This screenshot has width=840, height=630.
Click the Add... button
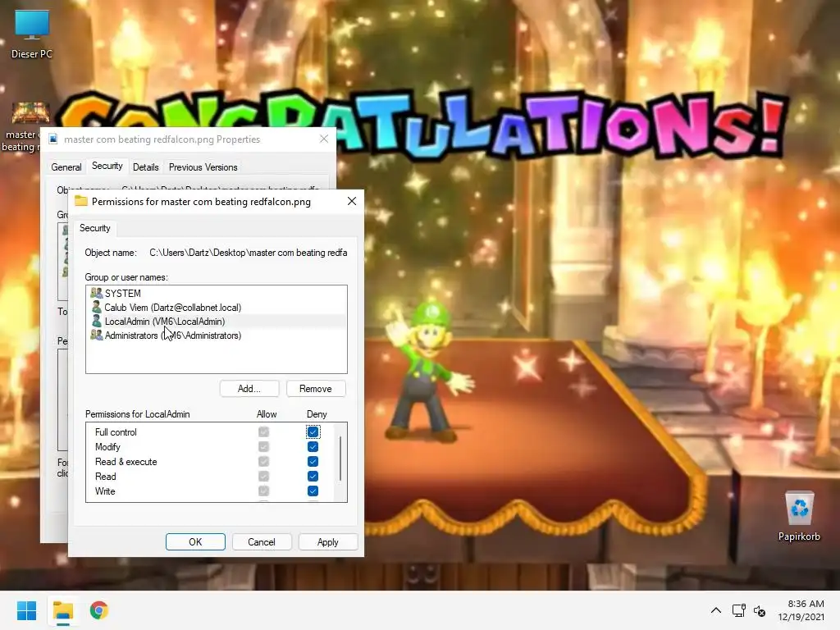coord(249,388)
